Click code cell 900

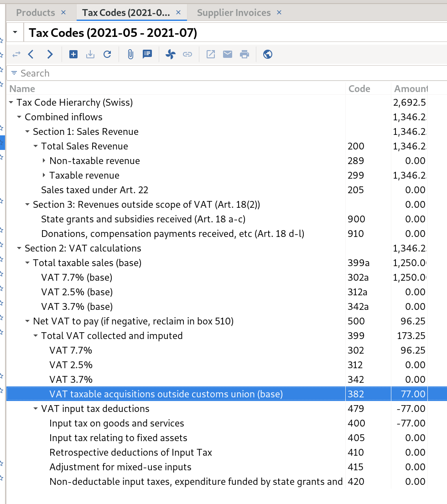click(356, 219)
